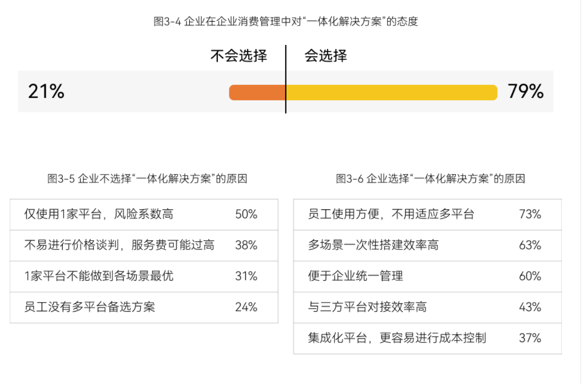This screenshot has height=384, width=588.
Task: Select row 仅使用1家平台，风险系数高
Action: pos(144,215)
